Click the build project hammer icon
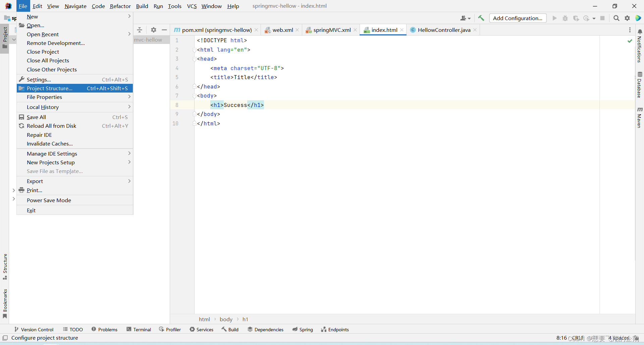This screenshot has width=644, height=345. [481, 18]
